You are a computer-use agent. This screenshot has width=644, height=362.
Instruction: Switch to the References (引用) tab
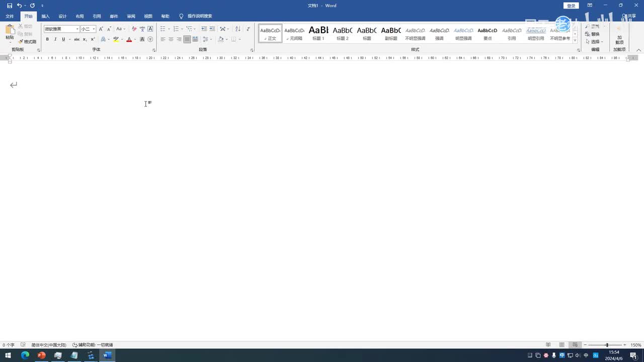(x=97, y=16)
